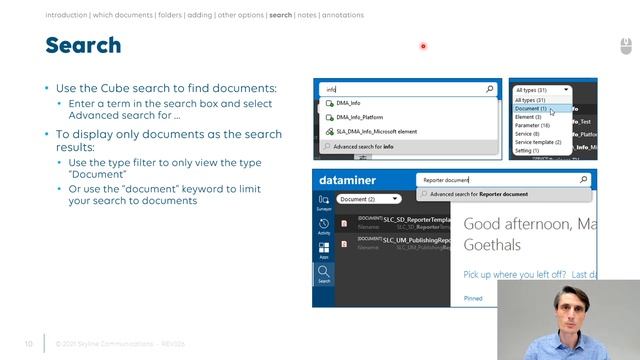This screenshot has width=640, height=360.
Task: Open the Document (2) filter dropdown
Action: click(369, 199)
